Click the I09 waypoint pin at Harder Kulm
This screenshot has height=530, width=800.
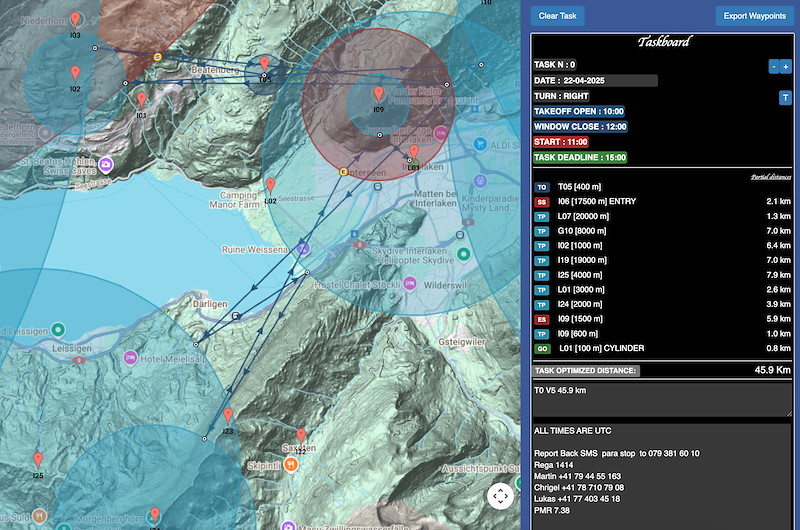(378, 94)
